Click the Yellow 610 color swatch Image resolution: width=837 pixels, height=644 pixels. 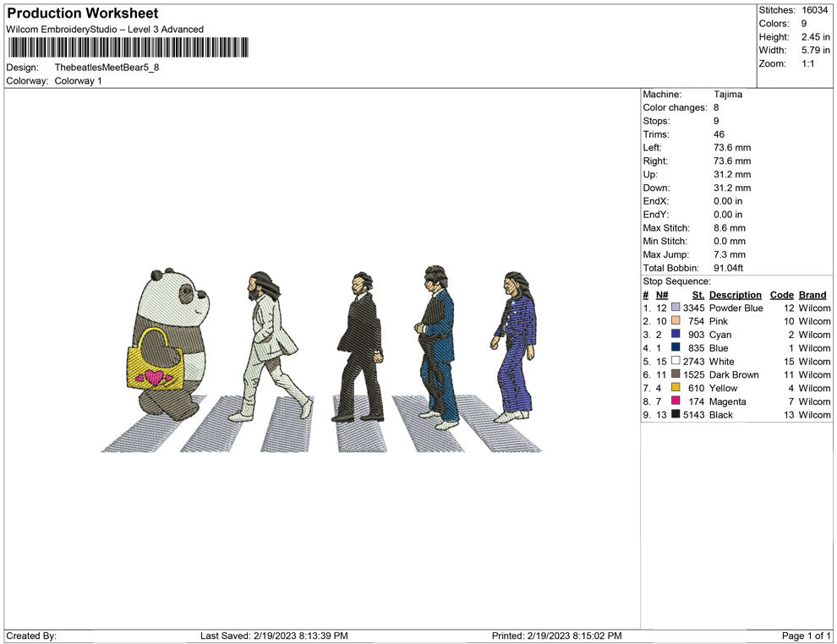coord(676,387)
